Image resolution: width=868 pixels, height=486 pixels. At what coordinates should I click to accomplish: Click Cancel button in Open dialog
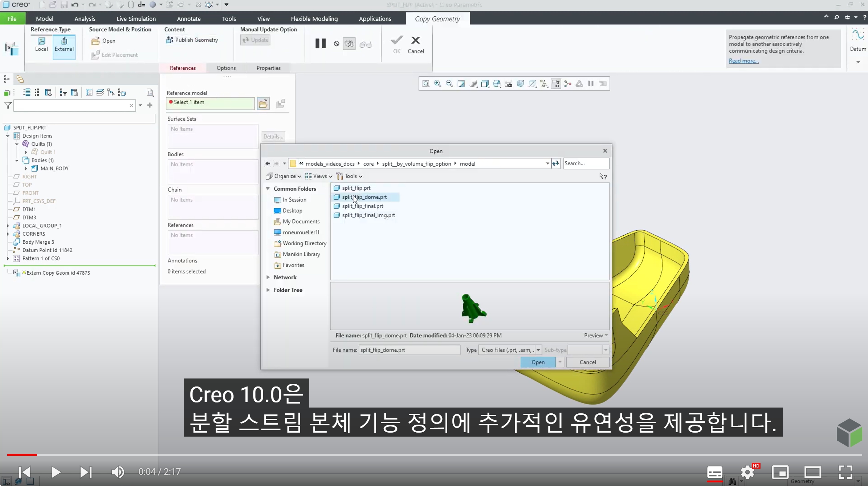click(x=587, y=362)
